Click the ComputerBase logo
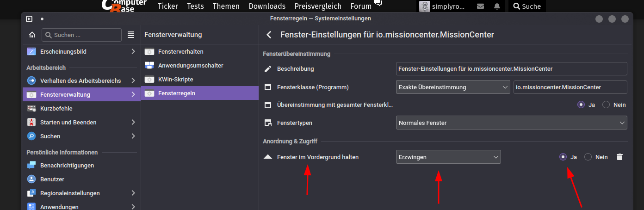 click(124, 5)
